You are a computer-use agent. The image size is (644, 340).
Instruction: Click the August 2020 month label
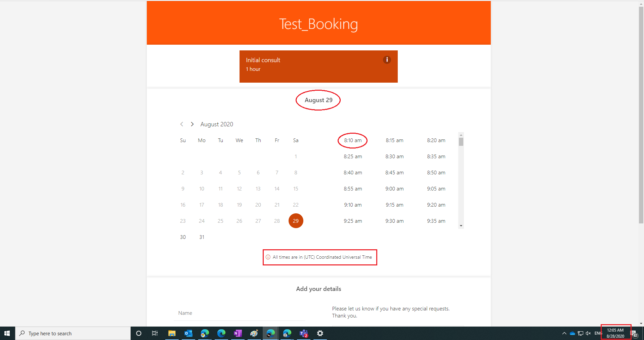[217, 124]
